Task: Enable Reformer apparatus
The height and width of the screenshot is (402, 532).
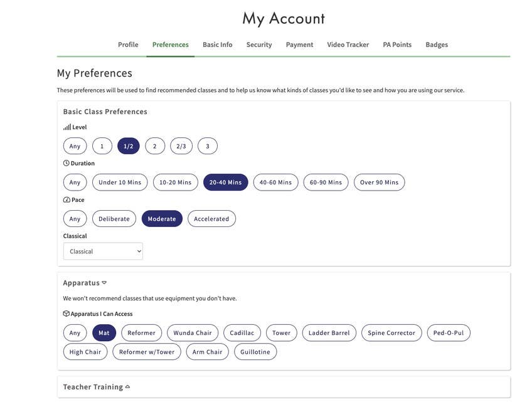Action: pos(142,333)
